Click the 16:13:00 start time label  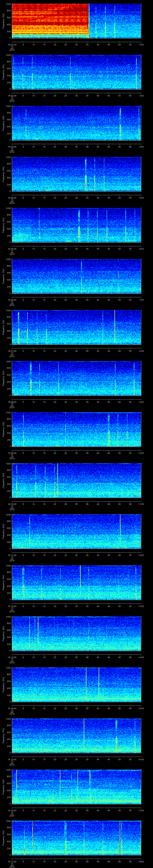pos(12,657)
